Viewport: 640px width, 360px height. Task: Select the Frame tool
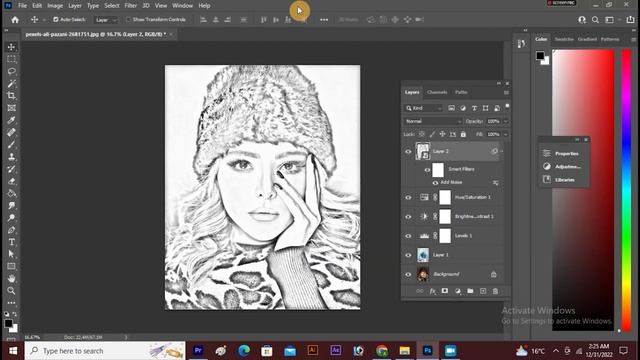(11, 108)
